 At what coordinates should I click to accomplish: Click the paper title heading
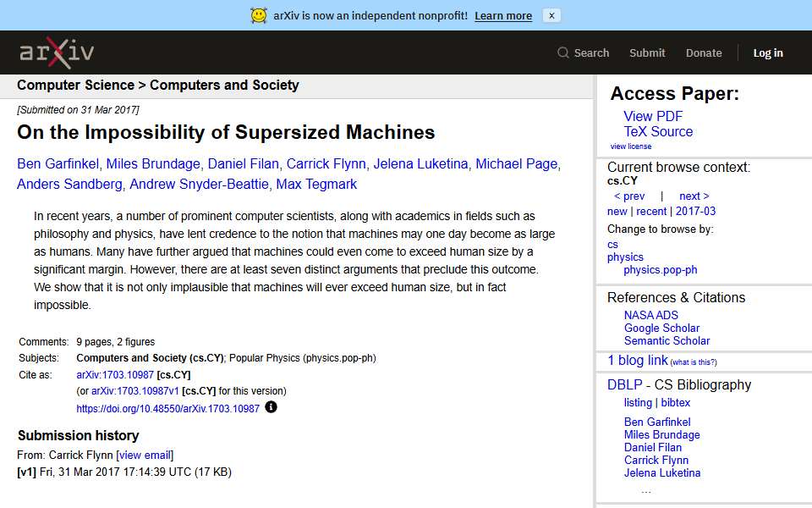click(226, 132)
